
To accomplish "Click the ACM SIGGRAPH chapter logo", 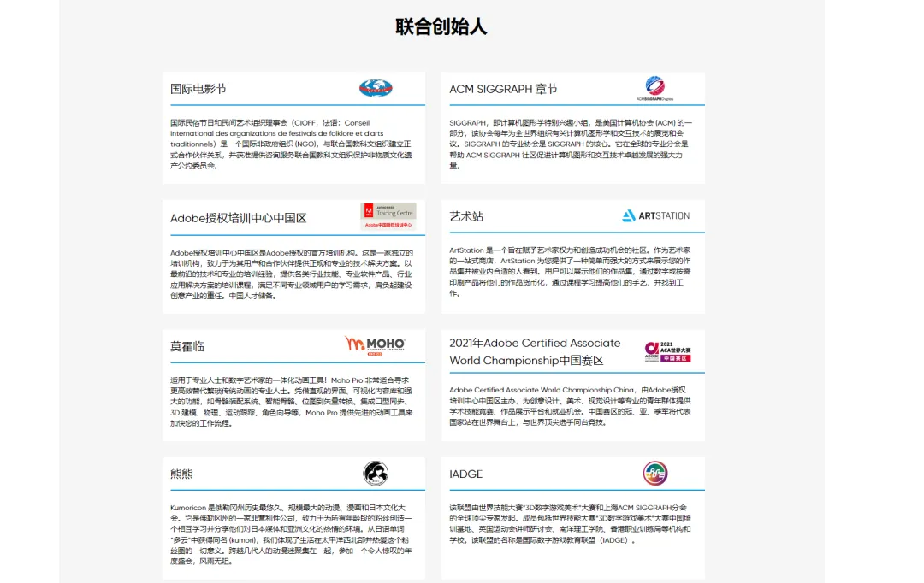I will (x=654, y=88).
